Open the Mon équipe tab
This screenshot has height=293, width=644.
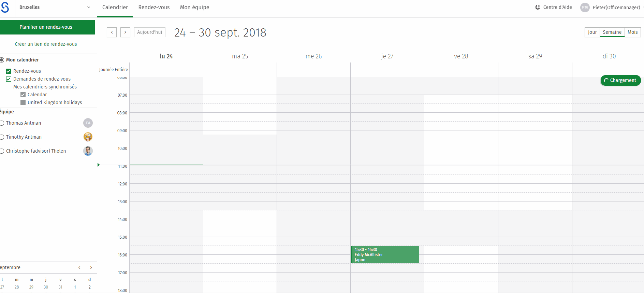[x=195, y=7]
